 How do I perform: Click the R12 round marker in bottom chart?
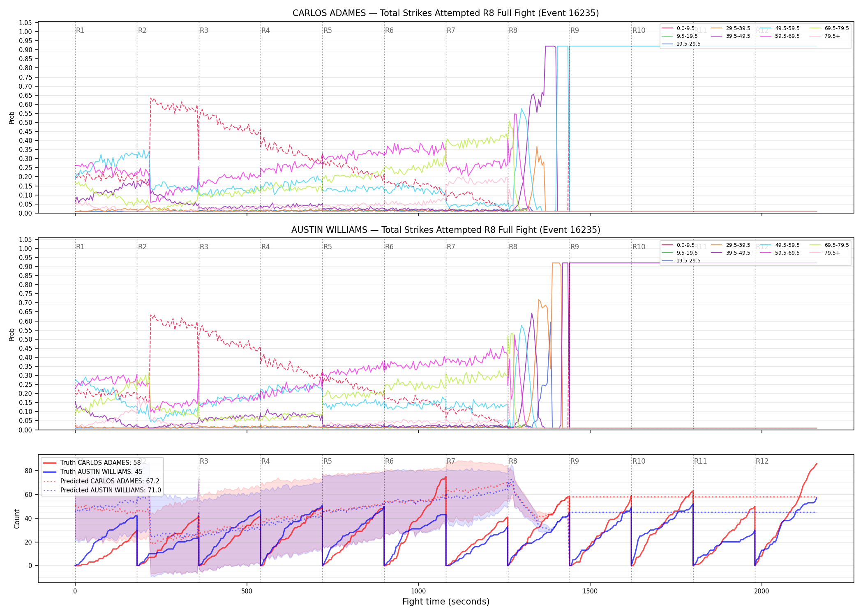point(762,461)
